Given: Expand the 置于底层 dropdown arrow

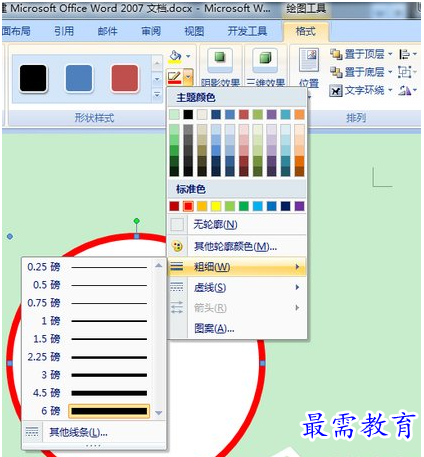Looking at the screenshot, I should (x=390, y=72).
